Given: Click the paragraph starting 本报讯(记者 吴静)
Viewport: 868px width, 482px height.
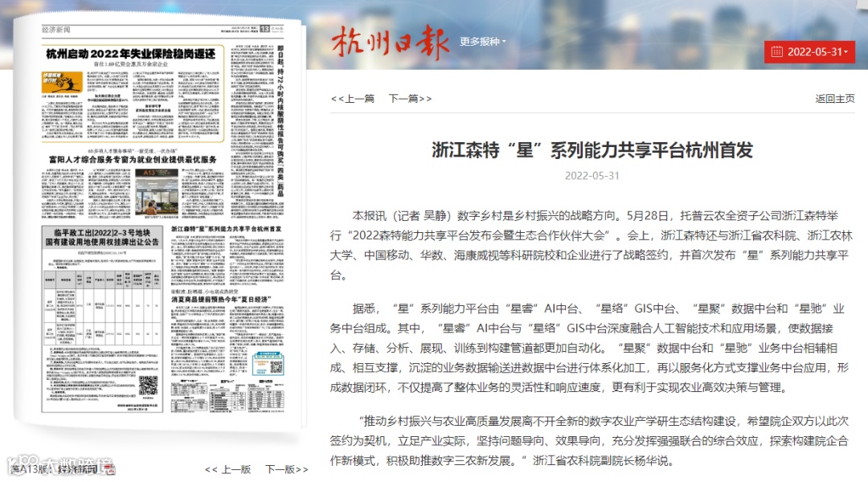Looking at the screenshot, I should click(592, 245).
